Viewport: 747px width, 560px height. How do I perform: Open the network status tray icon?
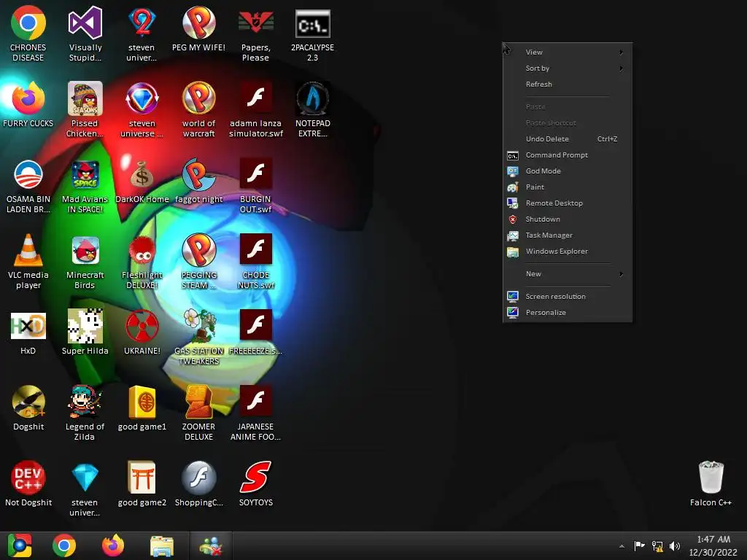[x=657, y=546]
